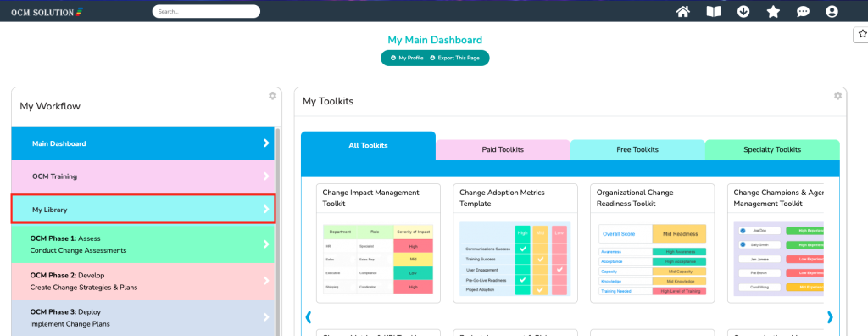Open Organizational Change Readiness Toolkit title
Viewport: 868px width, 336px height.
(635, 198)
